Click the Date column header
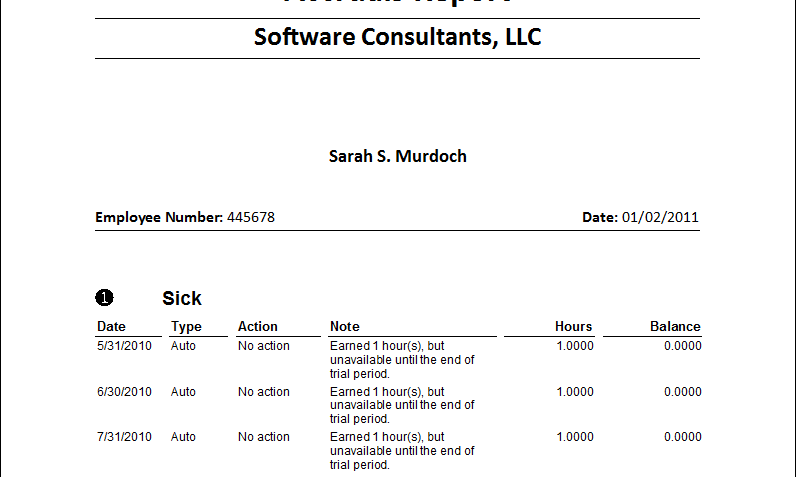 click(x=111, y=326)
